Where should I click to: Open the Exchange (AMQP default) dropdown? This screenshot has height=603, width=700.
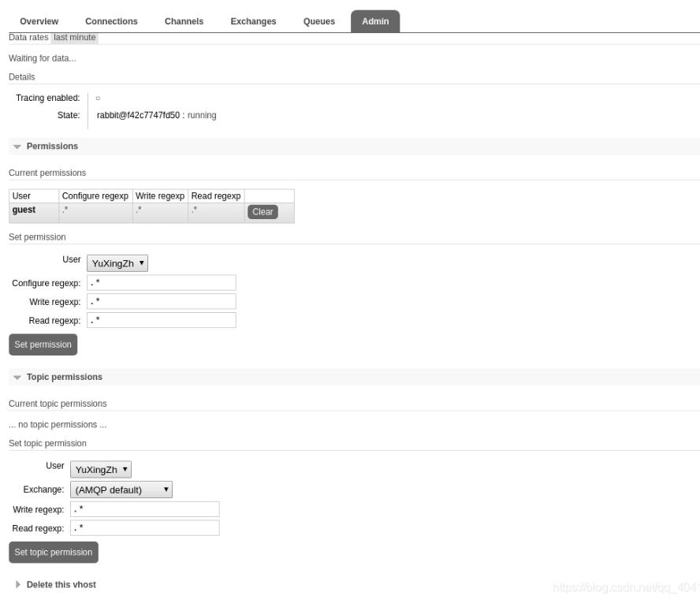121,489
